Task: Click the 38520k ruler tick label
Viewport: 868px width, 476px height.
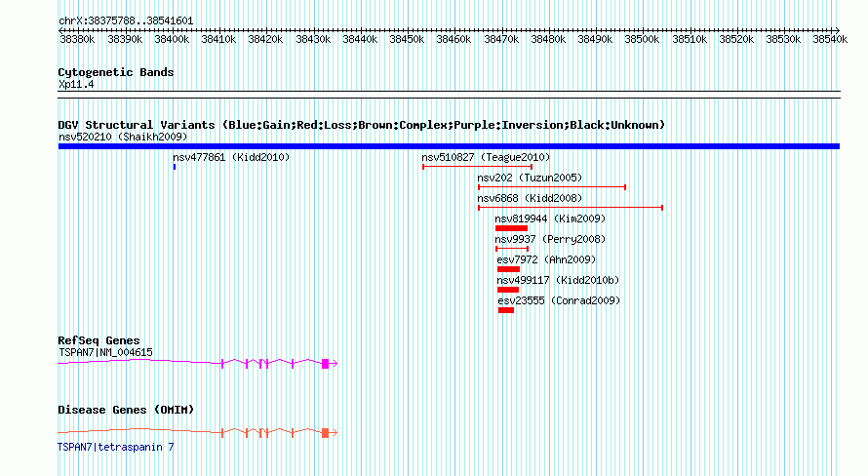Action: [736, 39]
